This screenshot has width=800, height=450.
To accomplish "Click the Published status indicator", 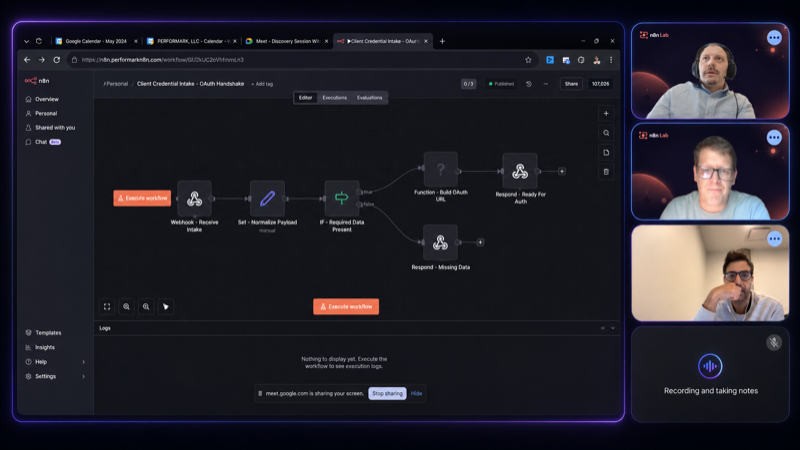I will [x=501, y=84].
